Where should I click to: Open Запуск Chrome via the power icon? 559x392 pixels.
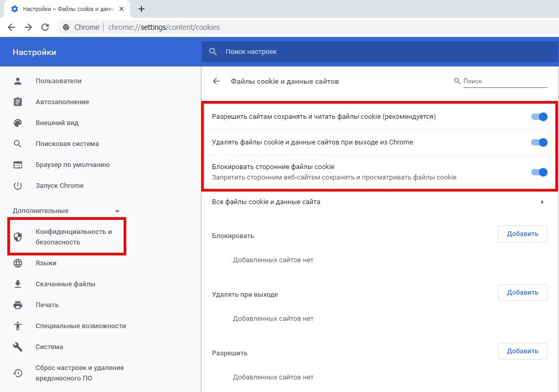point(17,185)
